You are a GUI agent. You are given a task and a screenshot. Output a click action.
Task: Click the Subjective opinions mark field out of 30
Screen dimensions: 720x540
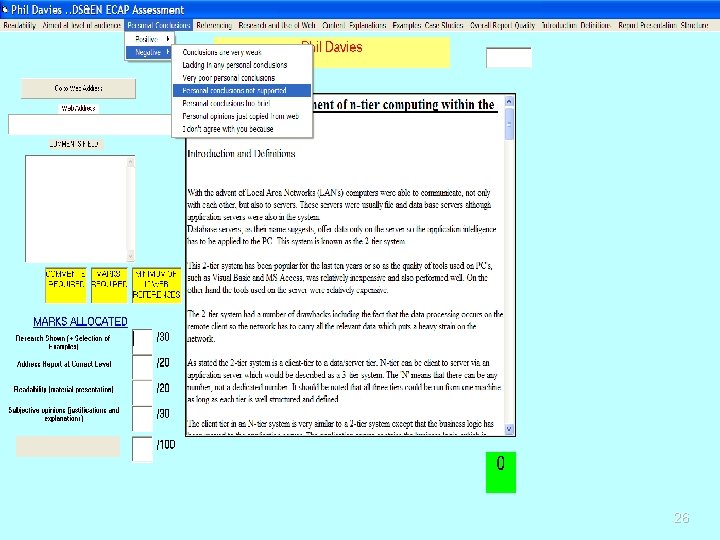point(142,418)
